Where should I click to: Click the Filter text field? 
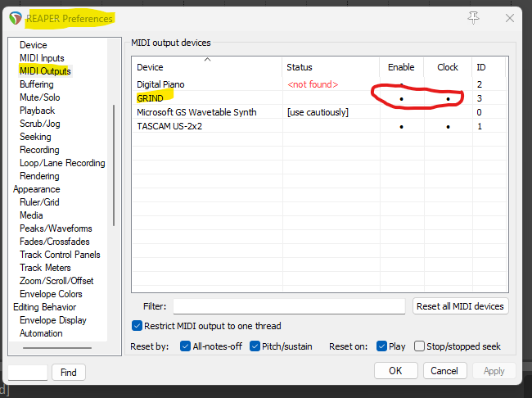pos(289,306)
